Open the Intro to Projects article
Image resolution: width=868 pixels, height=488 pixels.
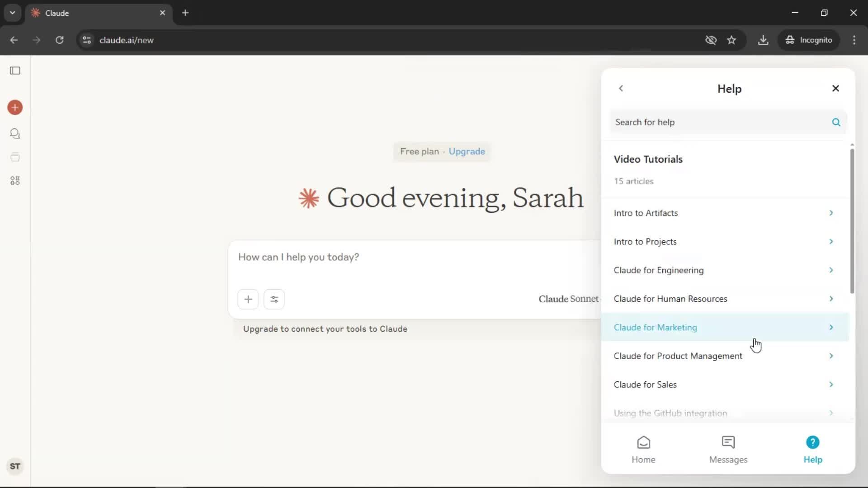[x=725, y=241]
